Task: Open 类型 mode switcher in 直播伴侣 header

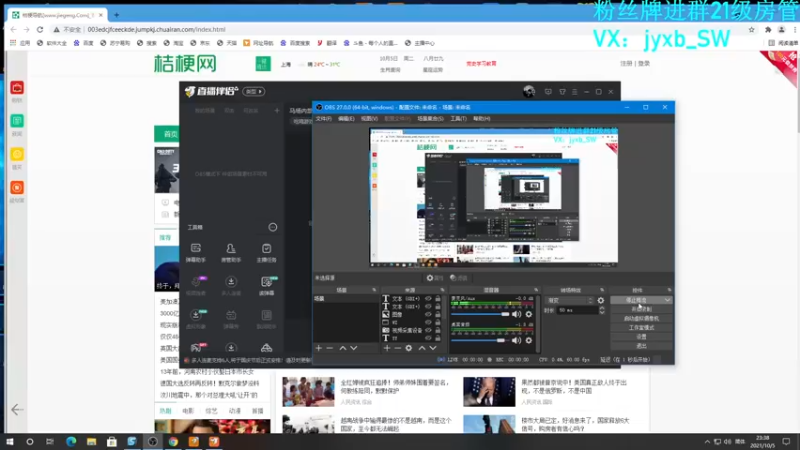Action: pos(254,91)
